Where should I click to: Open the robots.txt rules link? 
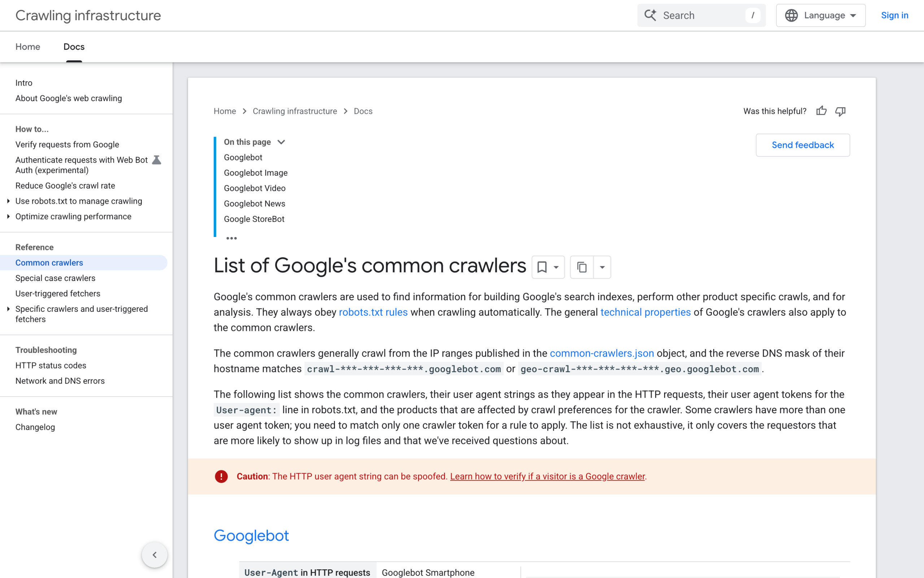pos(373,312)
